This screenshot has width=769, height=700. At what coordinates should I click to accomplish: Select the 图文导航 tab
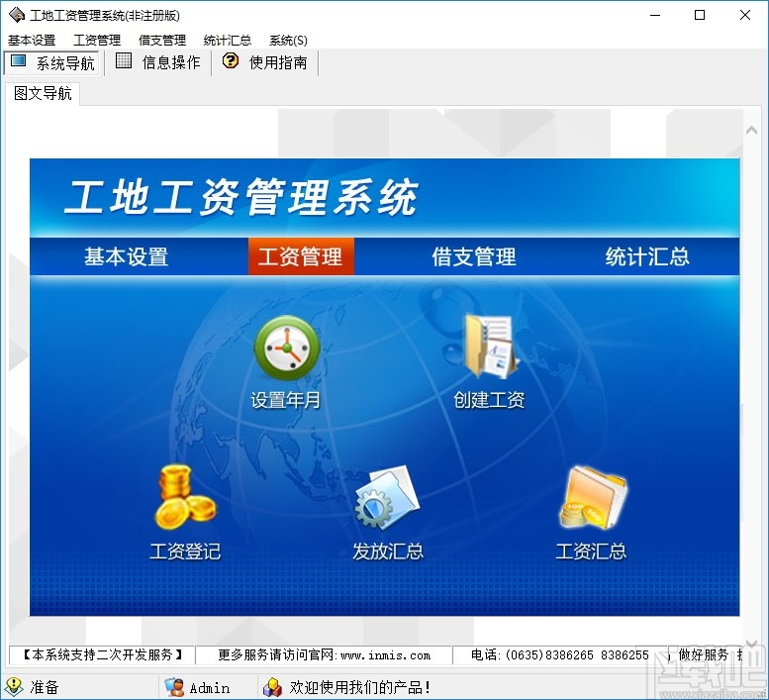(x=43, y=93)
